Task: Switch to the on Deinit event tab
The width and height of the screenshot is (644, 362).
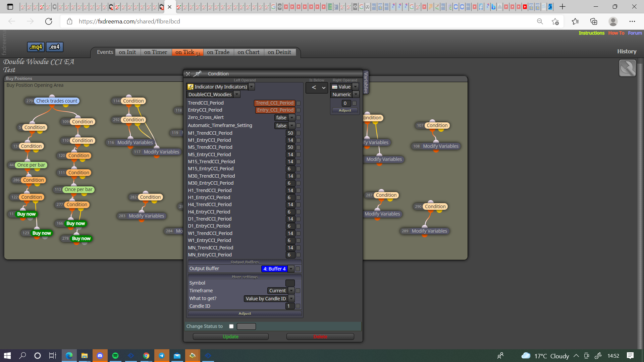Action: 279,52
